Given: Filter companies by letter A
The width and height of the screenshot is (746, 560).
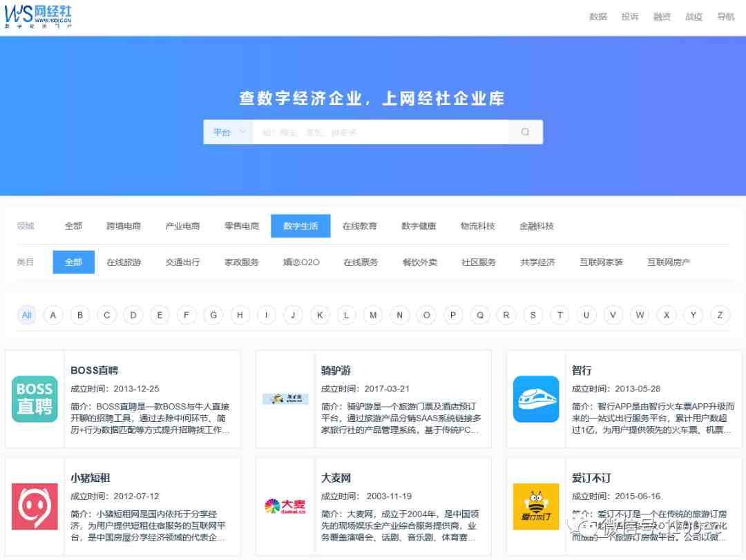Looking at the screenshot, I should coord(53,315).
